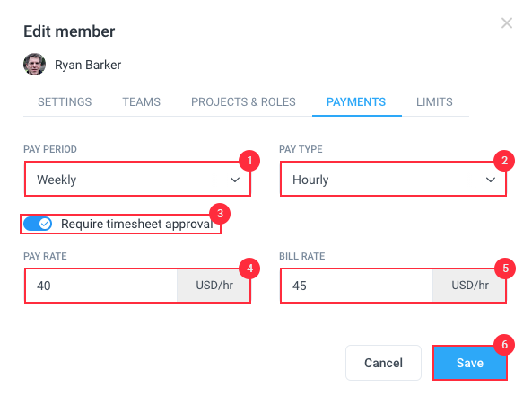Viewport: 532px width, 405px height.
Task: Disable the Require timesheet approval toggle
Action: pos(38,224)
